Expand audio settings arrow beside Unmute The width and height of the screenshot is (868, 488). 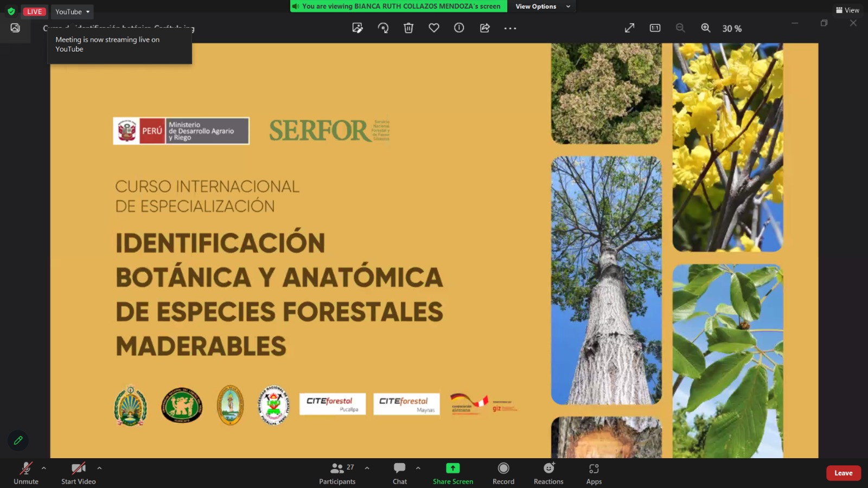point(44,468)
